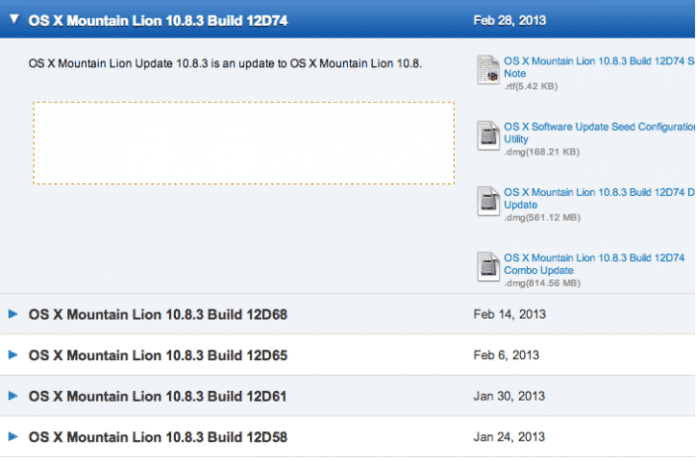Expand the Build 12D61 disclosure triangle
The width and height of the screenshot is (696, 464).
[13, 396]
